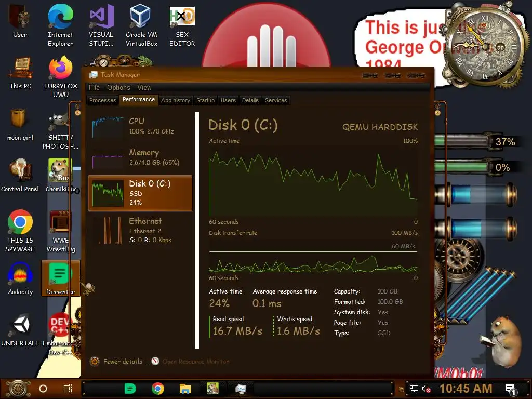This screenshot has height=399, width=532.
Task: Open the Embarcadero Dev-C++ desktop icon
Action: click(60, 334)
